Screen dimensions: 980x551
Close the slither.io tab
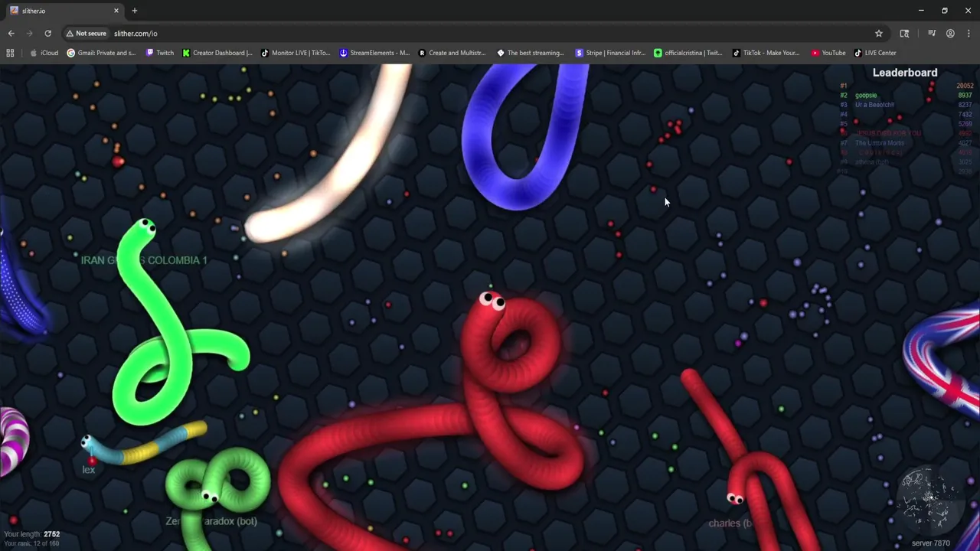tap(116, 11)
